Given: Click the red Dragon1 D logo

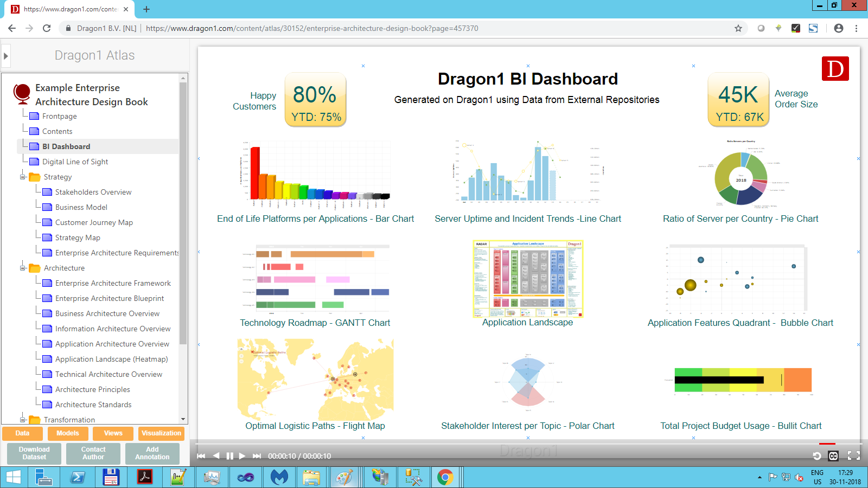Looking at the screenshot, I should (x=835, y=68).
